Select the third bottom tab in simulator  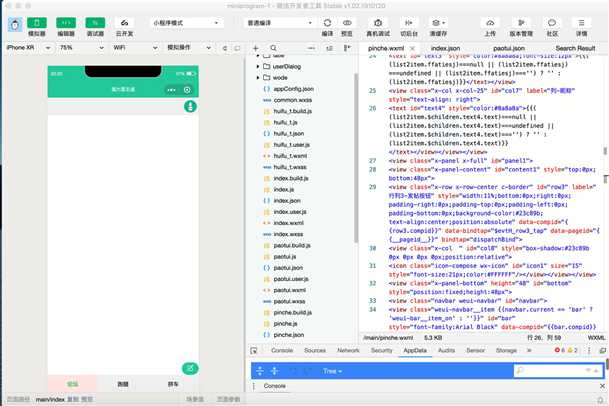click(x=173, y=384)
